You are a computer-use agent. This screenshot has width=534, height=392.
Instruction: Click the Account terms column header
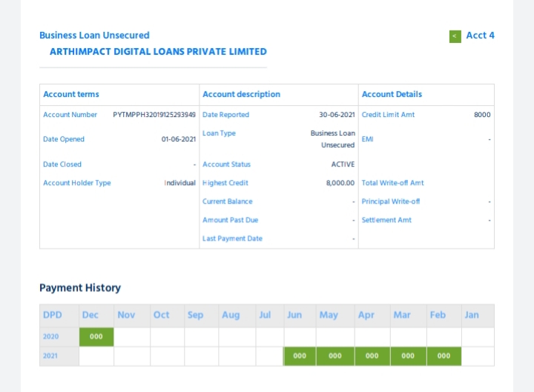tap(71, 94)
